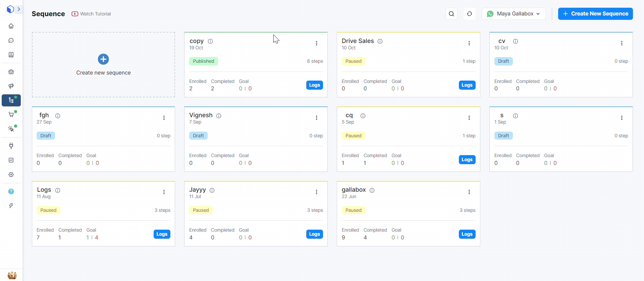The width and height of the screenshot is (644, 281).
Task: Open Logs for the Jayyy sequence
Action: point(314,234)
